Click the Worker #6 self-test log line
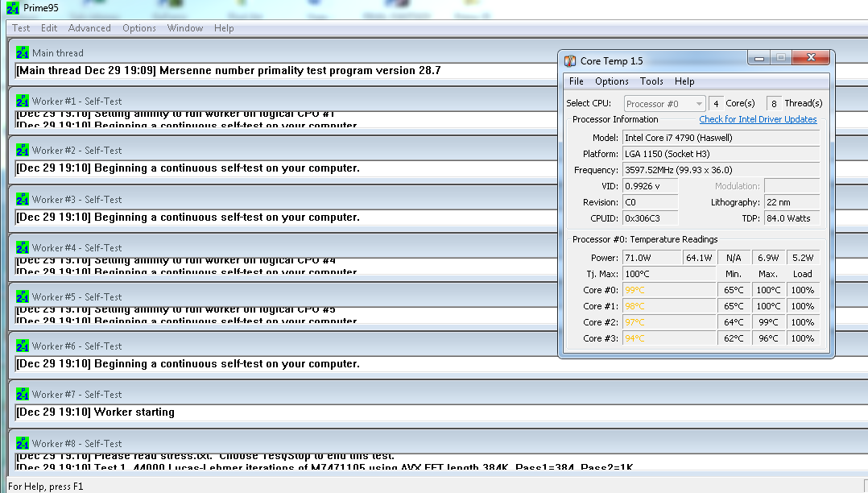 pos(188,363)
